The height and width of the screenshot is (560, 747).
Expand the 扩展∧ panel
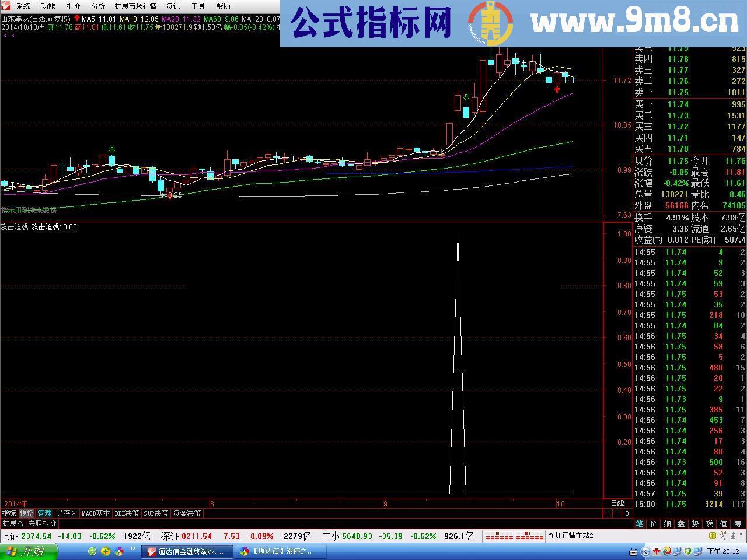click(x=13, y=523)
